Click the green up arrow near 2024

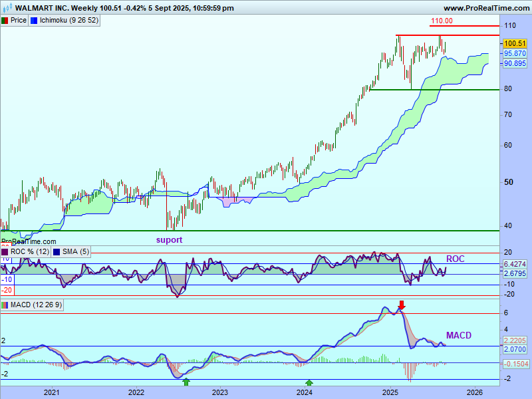point(309,383)
